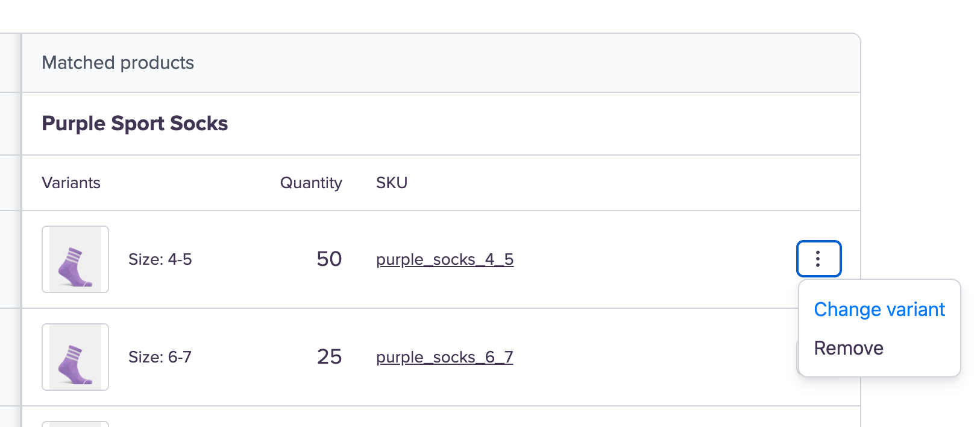Click the purple sock image in the first row
Viewport: 980px width, 427px height.
(x=74, y=267)
